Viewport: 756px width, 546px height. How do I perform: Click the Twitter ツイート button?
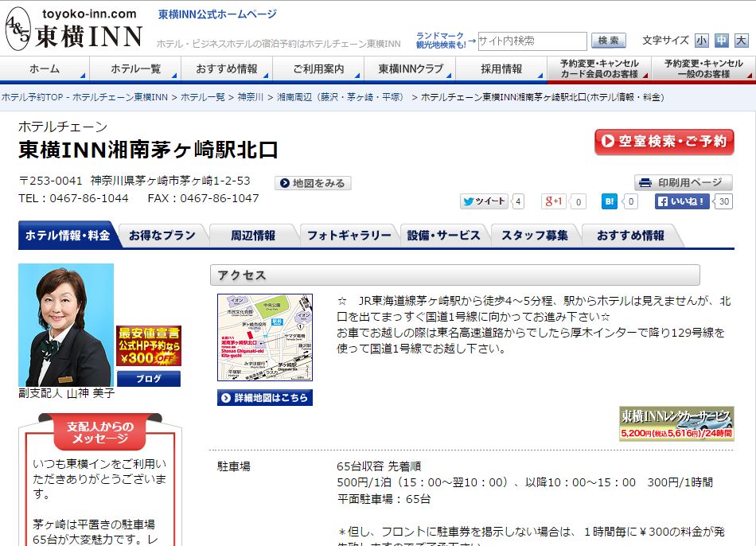pyautogui.click(x=484, y=201)
